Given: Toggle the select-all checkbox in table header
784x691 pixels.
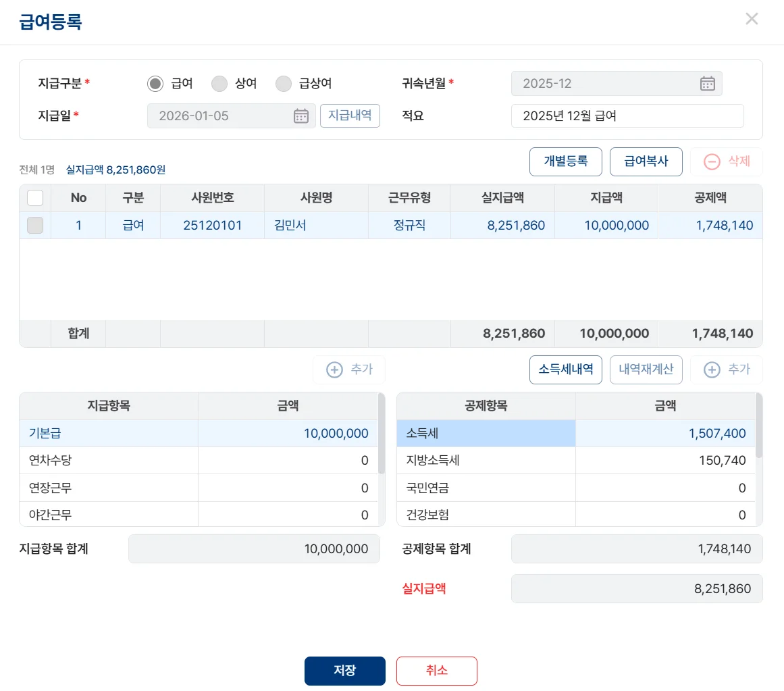Looking at the screenshot, I should pyautogui.click(x=35, y=198).
